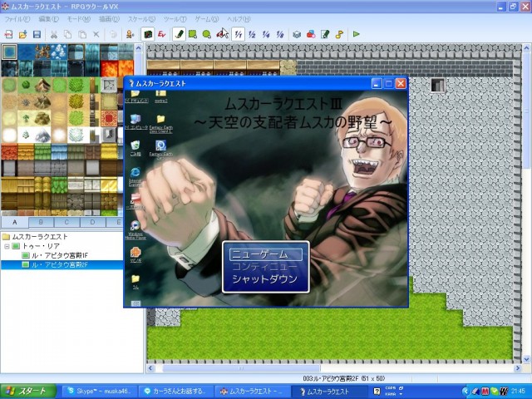Image resolution: width=532 pixels, height=399 pixels.
Task: Click status text 003:ル・アビタウ宮殿2F (51 x 50)
Action: [x=344, y=378]
